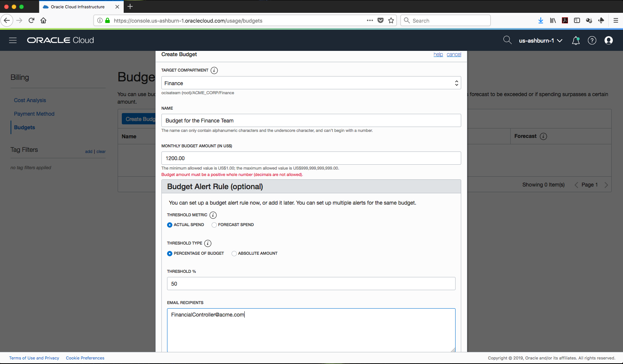
Task: Open Budgets in Billing menu
Action: coord(25,127)
